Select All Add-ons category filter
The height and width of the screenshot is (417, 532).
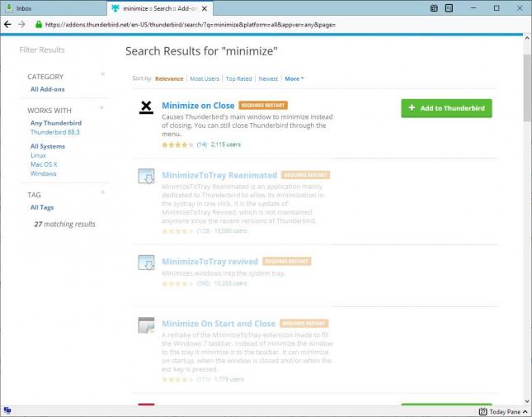coord(48,89)
